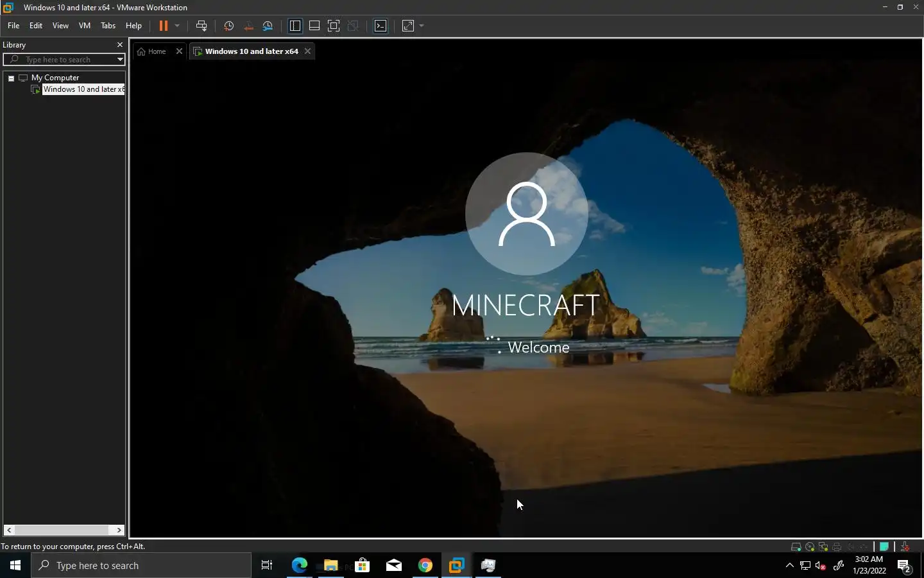924x578 pixels.
Task: Open the Edit menu
Action: pos(36,26)
